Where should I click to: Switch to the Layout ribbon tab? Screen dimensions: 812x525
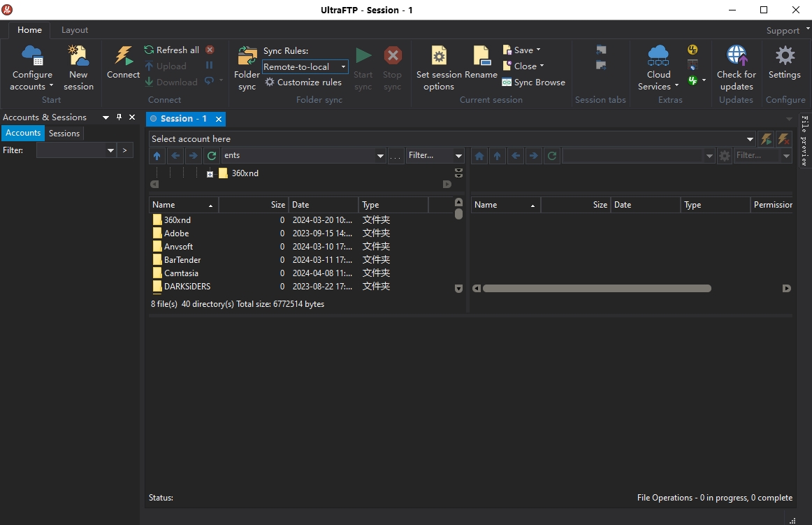coord(74,30)
